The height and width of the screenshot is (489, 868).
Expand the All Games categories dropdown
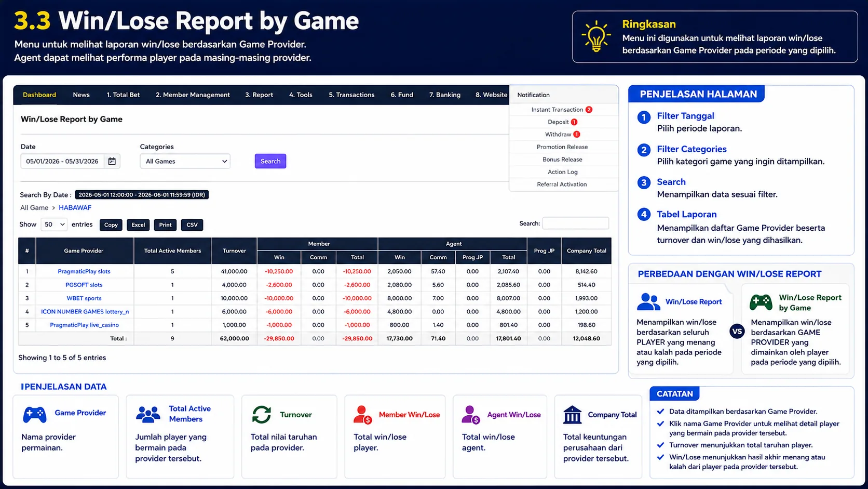[x=185, y=161]
